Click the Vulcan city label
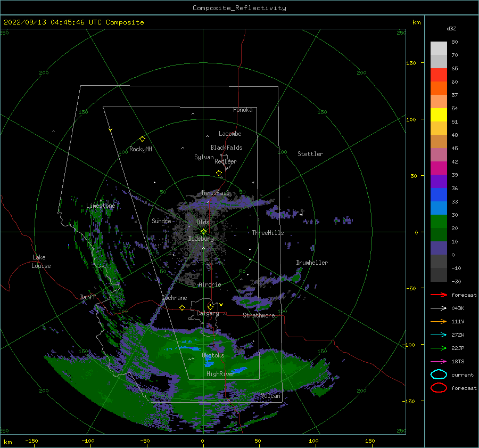This screenshot has width=479, height=448. (271, 396)
